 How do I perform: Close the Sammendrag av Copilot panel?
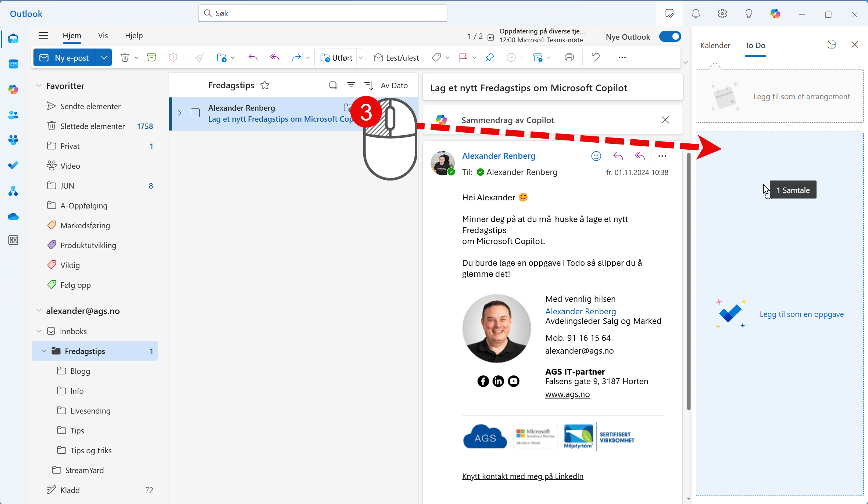click(665, 120)
